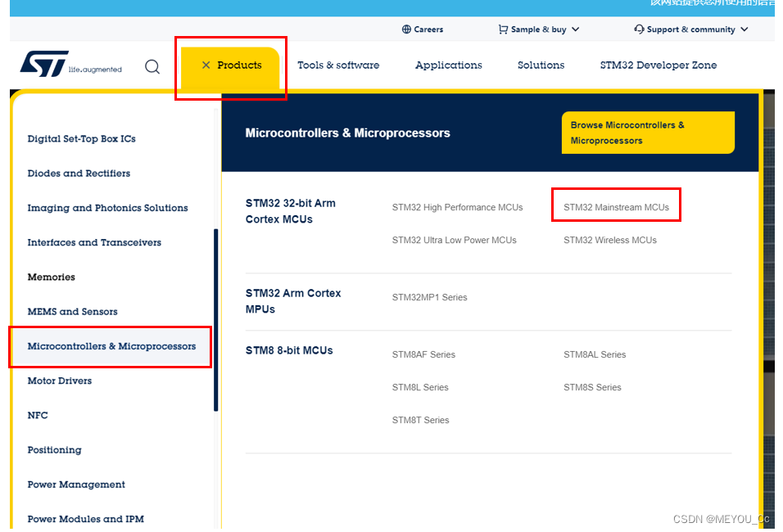Go to STM32 Developer Zone
Screen dimensions: 783x532
click(x=659, y=65)
